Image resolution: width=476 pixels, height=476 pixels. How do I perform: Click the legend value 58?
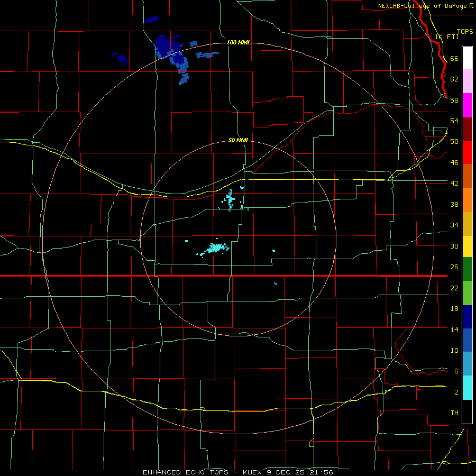point(454,100)
